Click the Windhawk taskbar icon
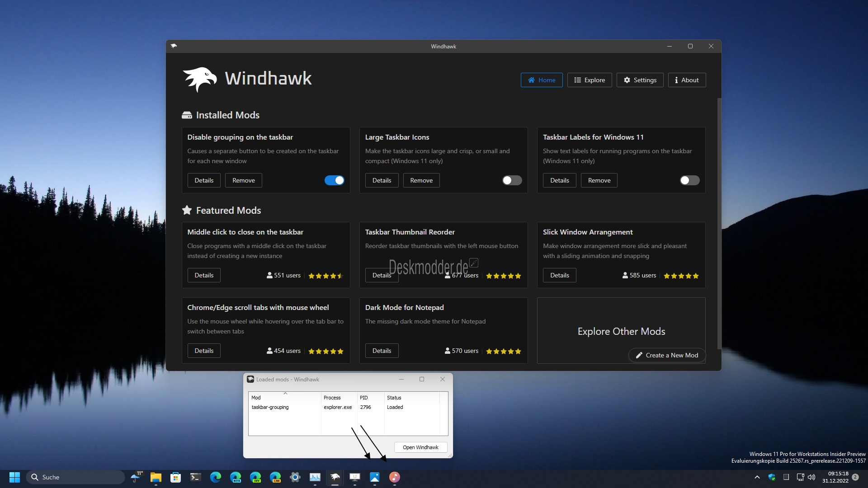 point(335,477)
